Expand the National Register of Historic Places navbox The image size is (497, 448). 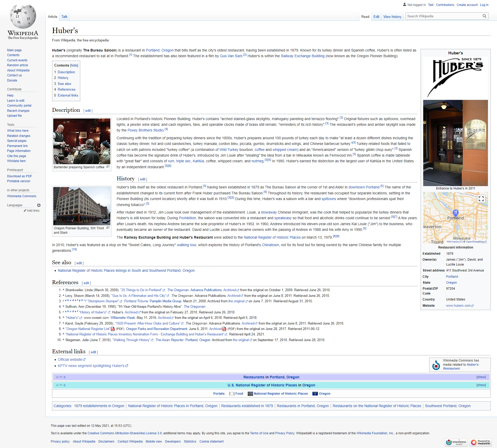(x=481, y=385)
